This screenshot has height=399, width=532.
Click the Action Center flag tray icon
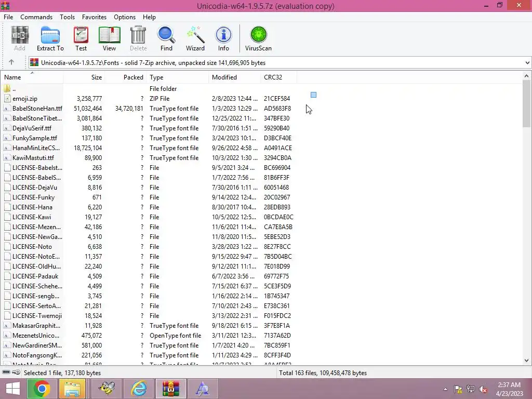pos(458,389)
